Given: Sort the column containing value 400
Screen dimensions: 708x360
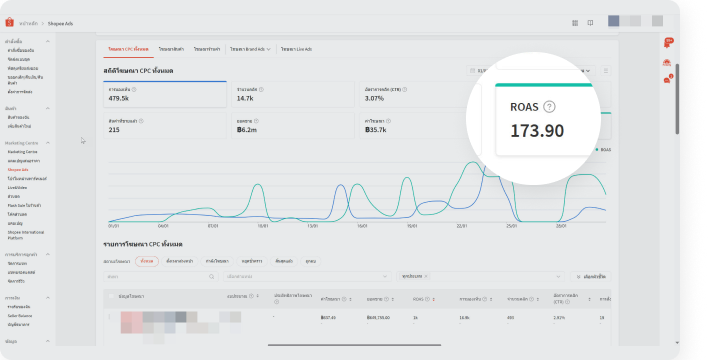Looking at the screenshot, I should [537, 299].
